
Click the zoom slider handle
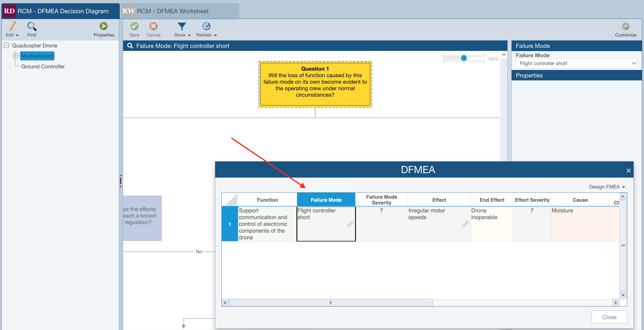coord(464,58)
